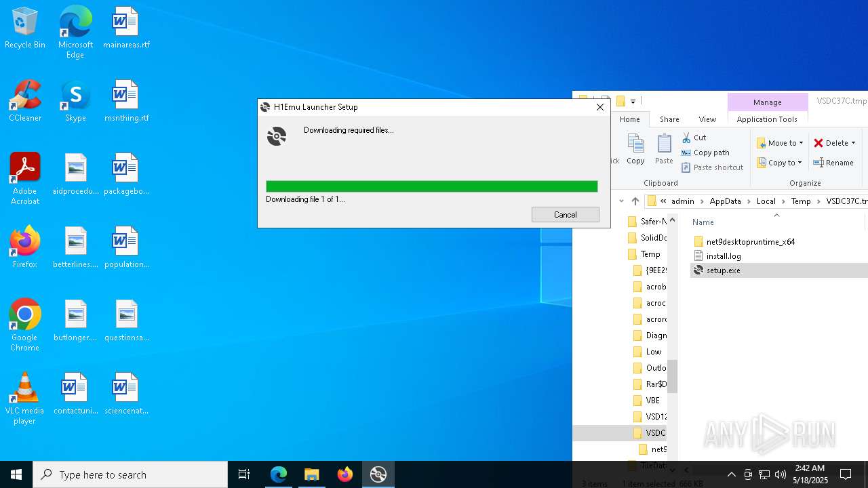Viewport: 868px width, 488px height.
Task: Click Rename in the Organize group
Action: coord(833,163)
